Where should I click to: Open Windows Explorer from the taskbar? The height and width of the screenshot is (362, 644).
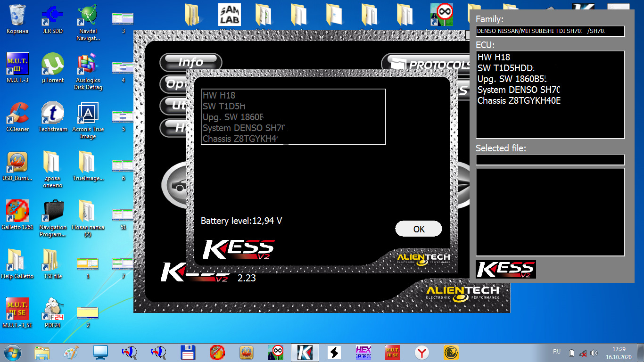tap(41, 352)
